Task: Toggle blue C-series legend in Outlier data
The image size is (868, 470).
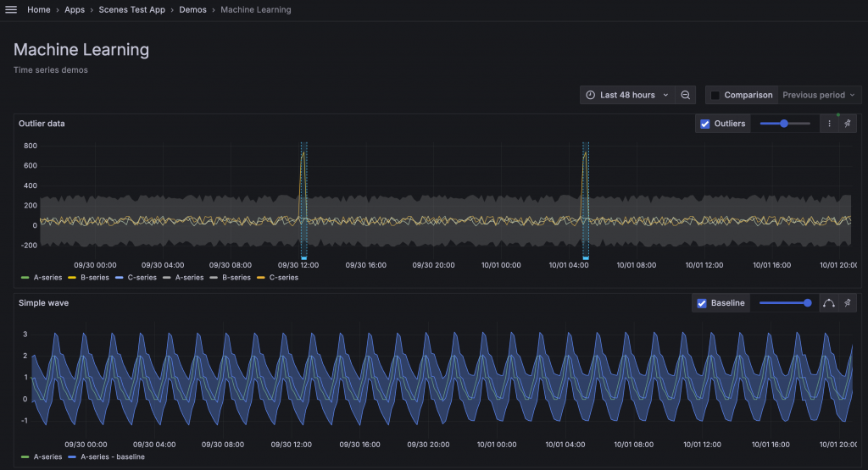Action: tap(136, 278)
